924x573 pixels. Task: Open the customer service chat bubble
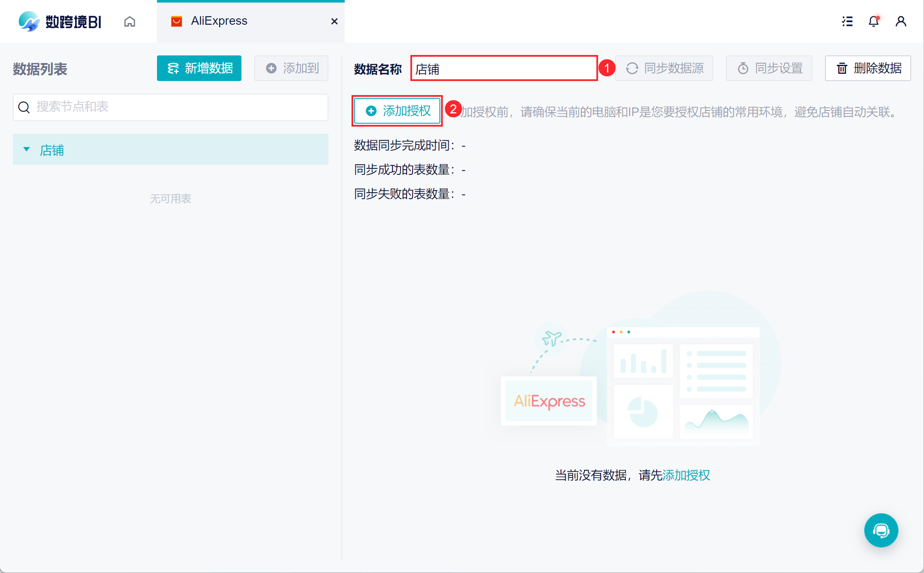(881, 530)
